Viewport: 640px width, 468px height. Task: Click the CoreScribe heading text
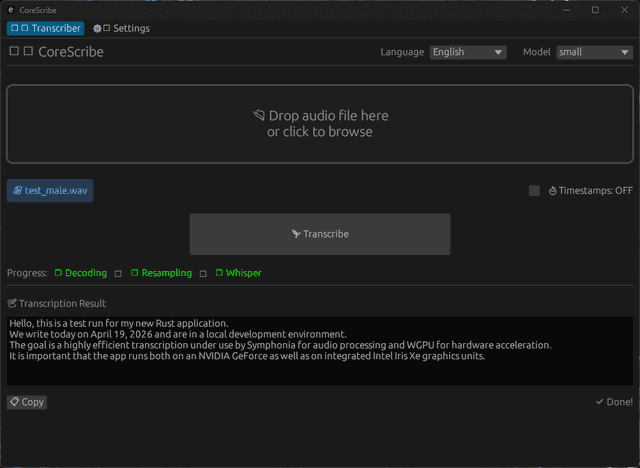[71, 52]
